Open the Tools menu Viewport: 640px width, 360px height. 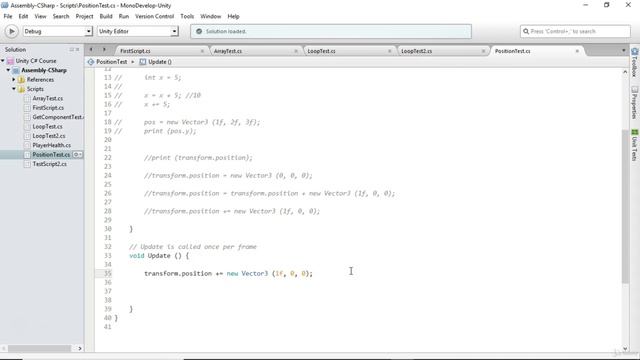(187, 16)
